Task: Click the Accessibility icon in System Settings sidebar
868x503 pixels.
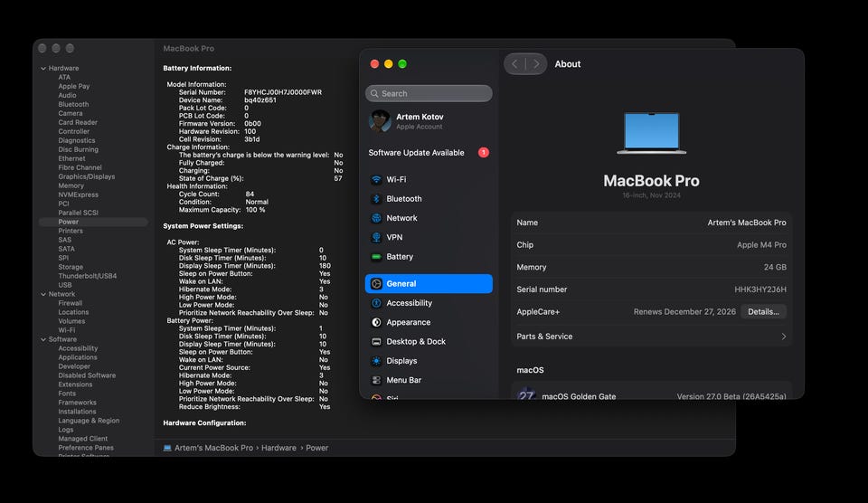Action: pyautogui.click(x=376, y=303)
